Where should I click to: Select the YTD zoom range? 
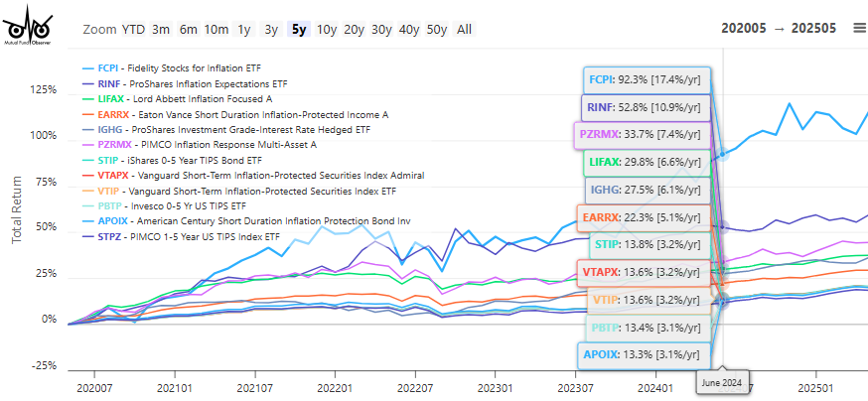(134, 29)
